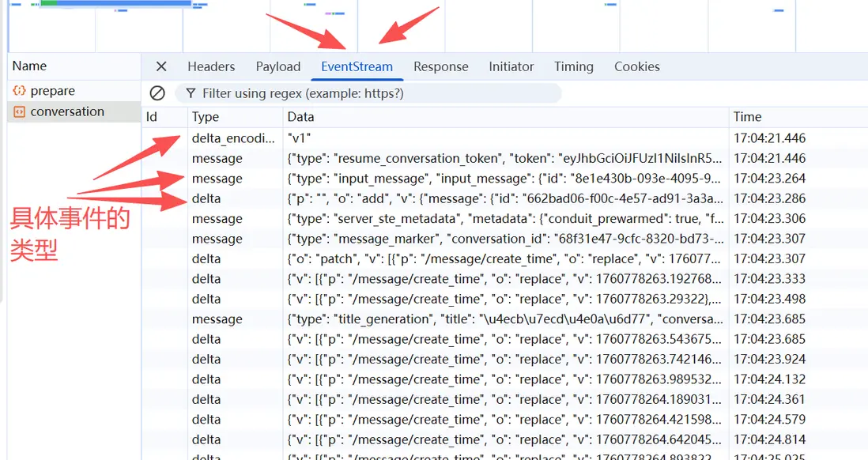Image resolution: width=868 pixels, height=460 pixels.
Task: Clear the EventStream log
Action: (x=157, y=93)
